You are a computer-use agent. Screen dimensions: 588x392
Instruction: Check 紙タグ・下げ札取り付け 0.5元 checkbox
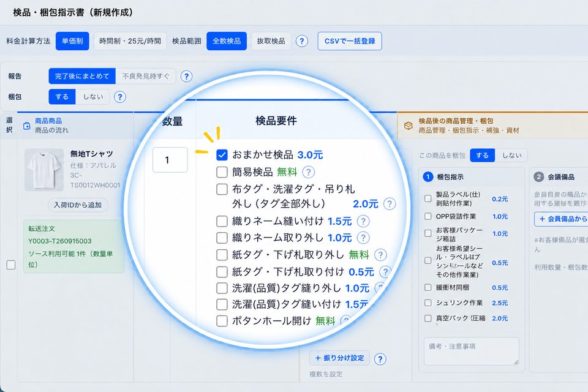pos(222,271)
